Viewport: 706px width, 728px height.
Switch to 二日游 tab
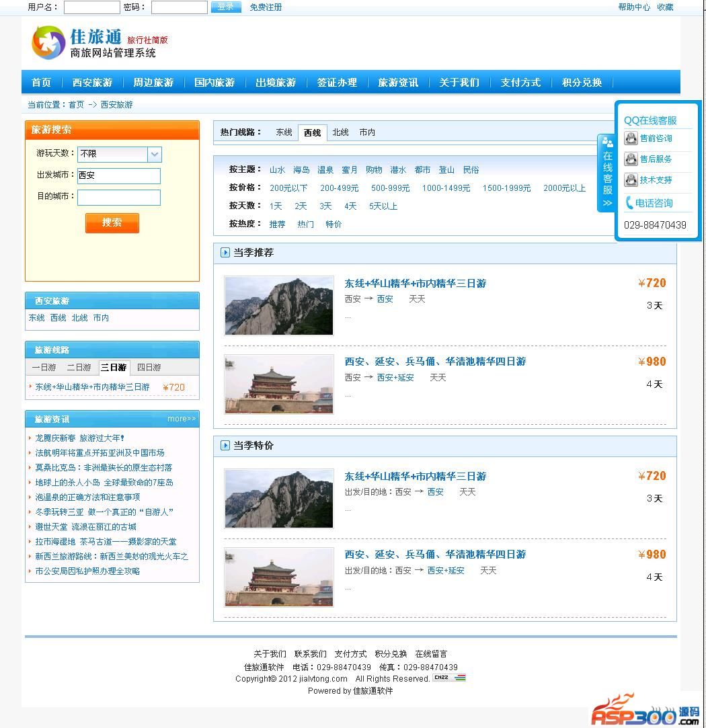[x=79, y=367]
